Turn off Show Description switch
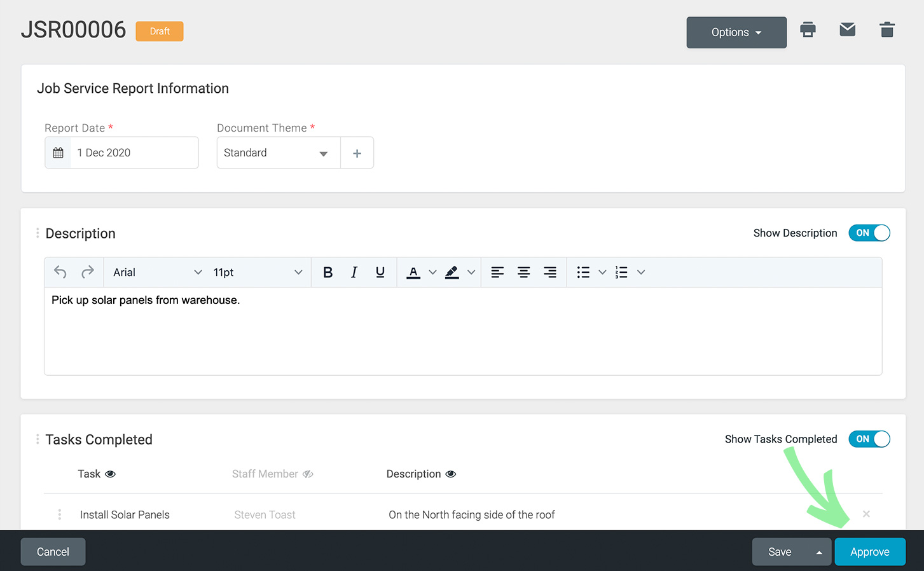The height and width of the screenshot is (571, 924). 869,233
